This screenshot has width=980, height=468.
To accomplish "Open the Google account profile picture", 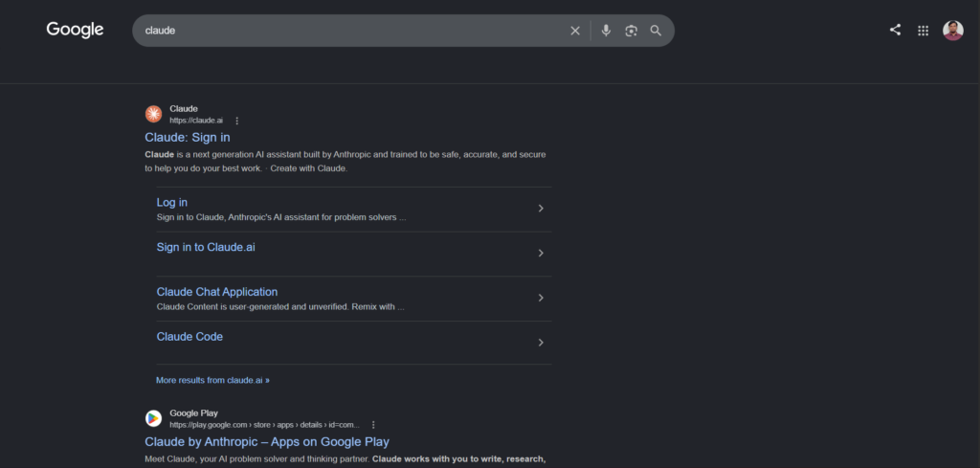I will 953,30.
